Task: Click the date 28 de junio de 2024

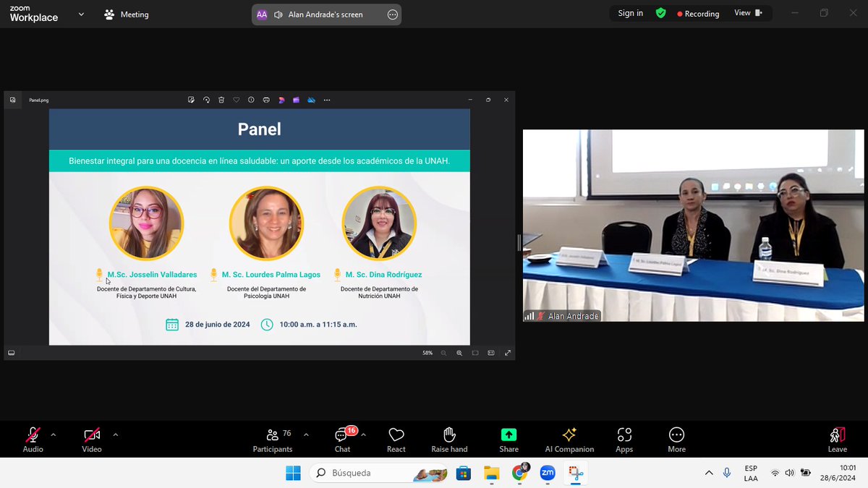Action: pyautogui.click(x=218, y=325)
